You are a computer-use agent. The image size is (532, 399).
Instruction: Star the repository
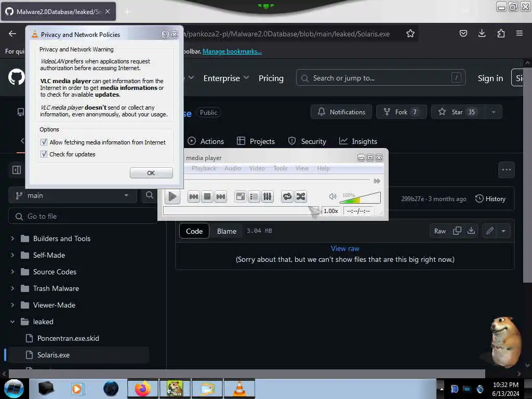pyautogui.click(x=457, y=112)
